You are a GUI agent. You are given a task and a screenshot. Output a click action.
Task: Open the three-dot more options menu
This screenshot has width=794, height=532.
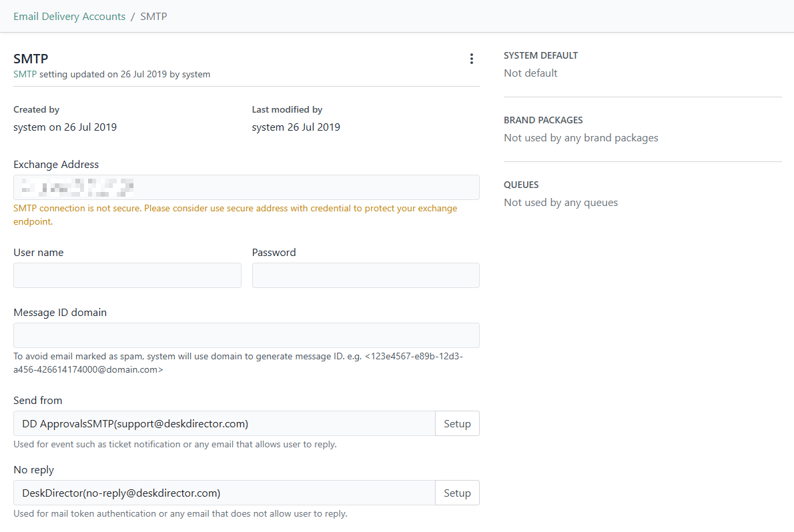click(x=471, y=59)
